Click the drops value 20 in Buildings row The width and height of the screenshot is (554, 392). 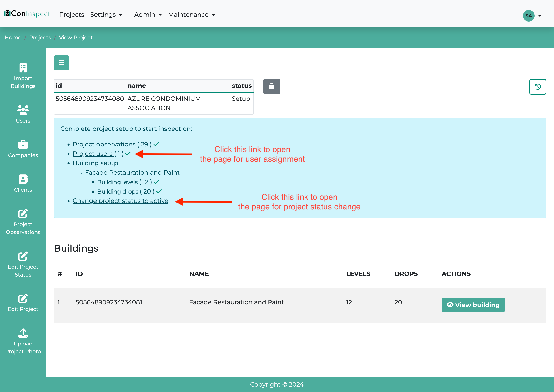pyautogui.click(x=398, y=302)
